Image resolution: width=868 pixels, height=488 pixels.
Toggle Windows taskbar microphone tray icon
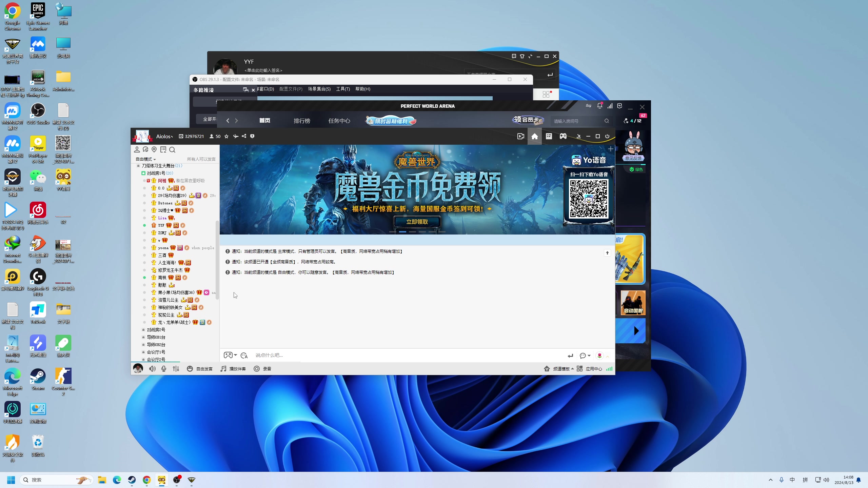click(x=782, y=480)
